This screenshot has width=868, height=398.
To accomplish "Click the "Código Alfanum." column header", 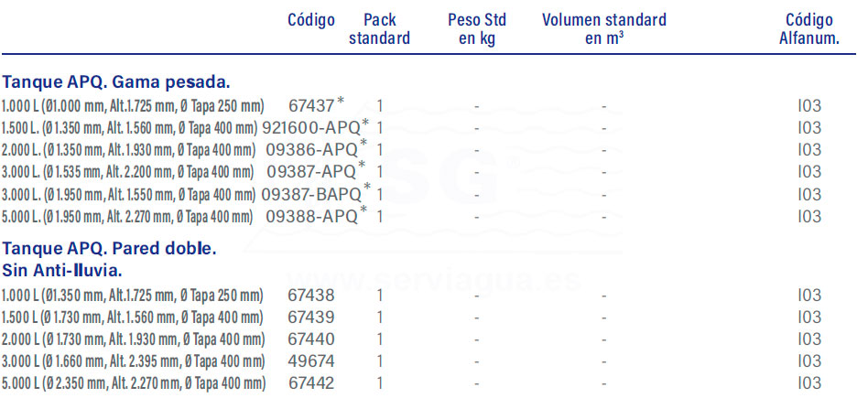I will click(809, 29).
